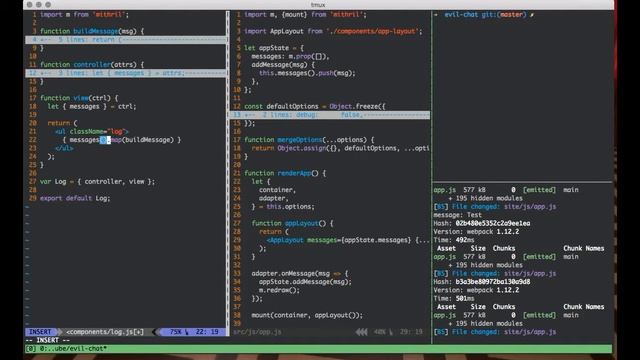Screen dimensions: 640x360
Task: Click the 'tmux' window title
Action: point(318,5)
